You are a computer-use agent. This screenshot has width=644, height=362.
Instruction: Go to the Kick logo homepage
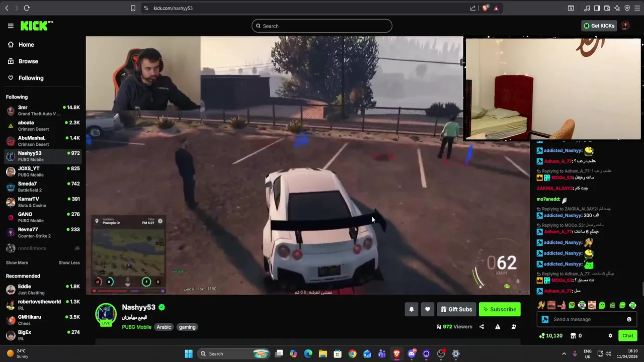(37, 26)
